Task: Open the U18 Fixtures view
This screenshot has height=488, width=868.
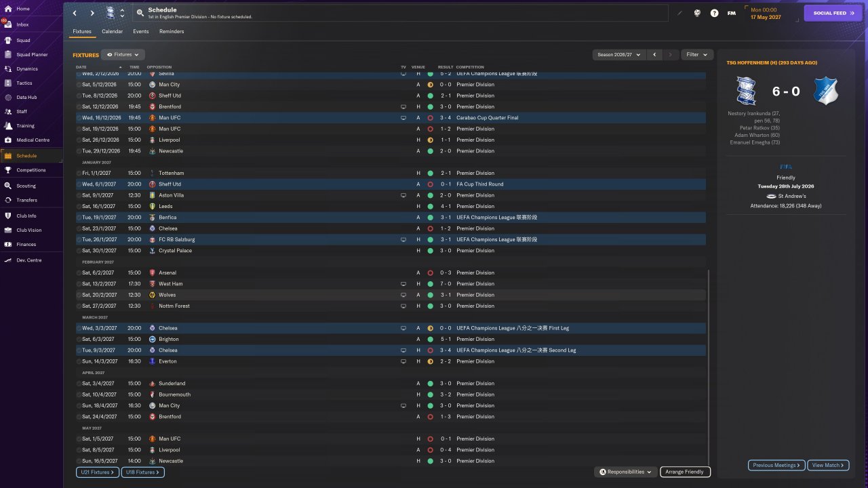Action: 142,472
